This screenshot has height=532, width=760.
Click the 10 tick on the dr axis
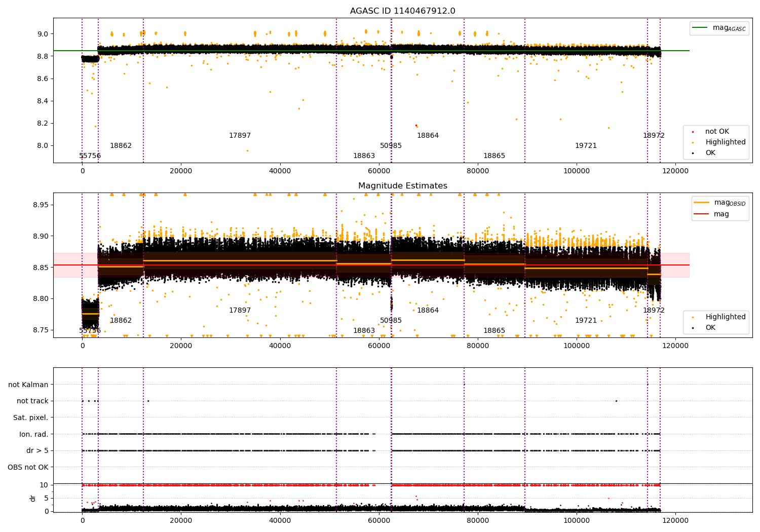click(44, 485)
